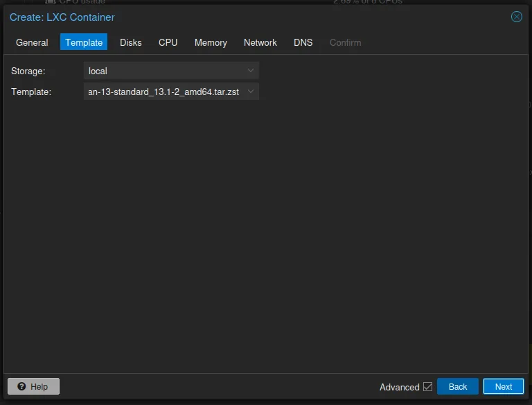Go to the CPU tab
Image resolution: width=532 pixels, height=405 pixels.
(x=168, y=42)
